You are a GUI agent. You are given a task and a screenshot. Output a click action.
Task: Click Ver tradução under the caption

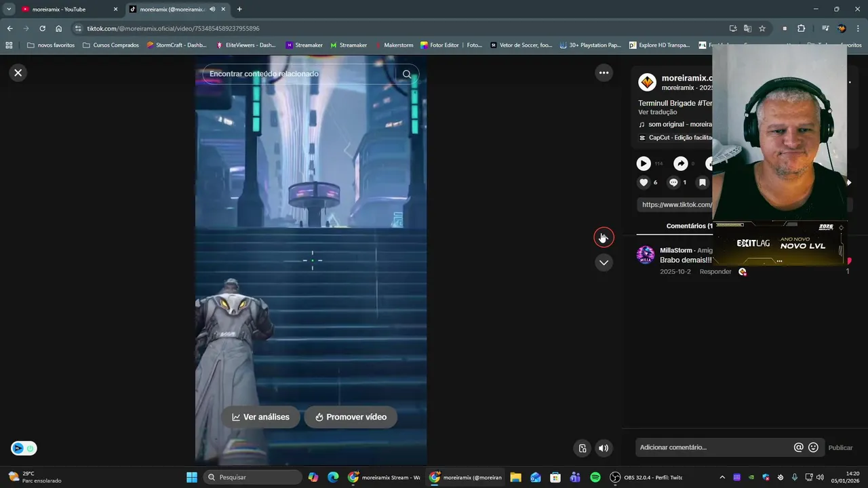click(657, 112)
